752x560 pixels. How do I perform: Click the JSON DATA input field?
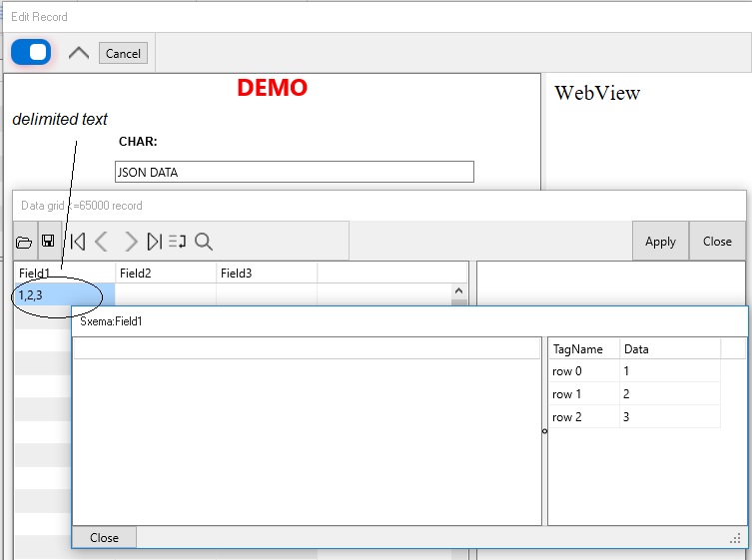(x=294, y=172)
